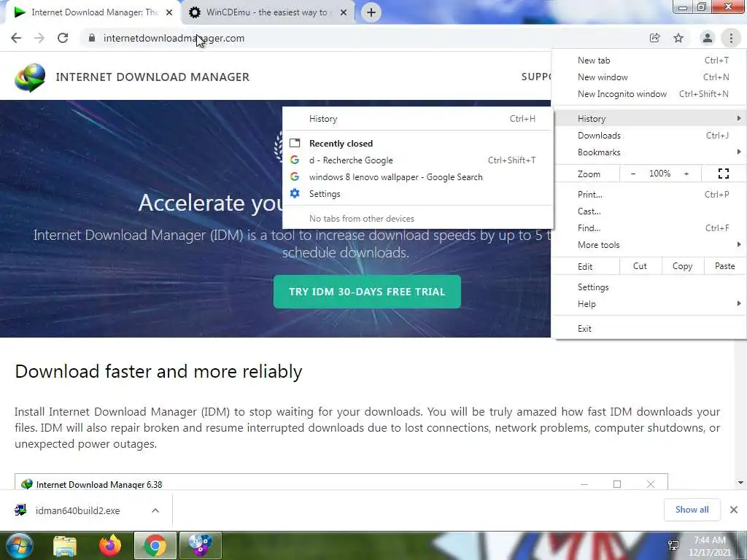Click the Recently closed header entry
747x560 pixels.
coord(418,144)
